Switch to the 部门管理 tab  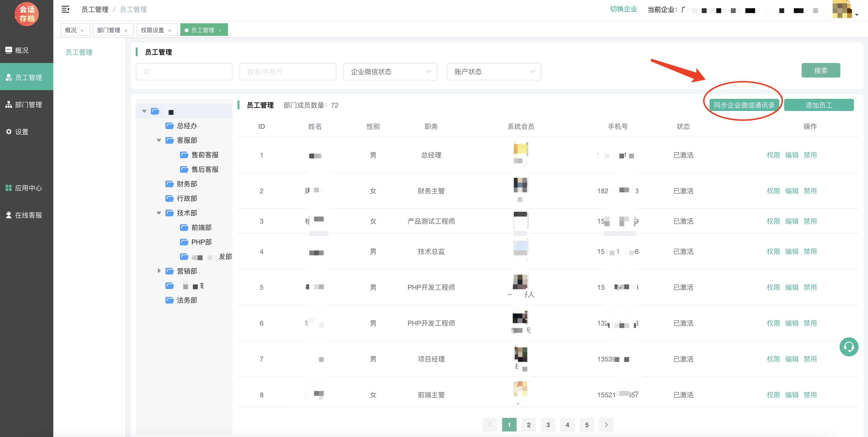click(109, 30)
